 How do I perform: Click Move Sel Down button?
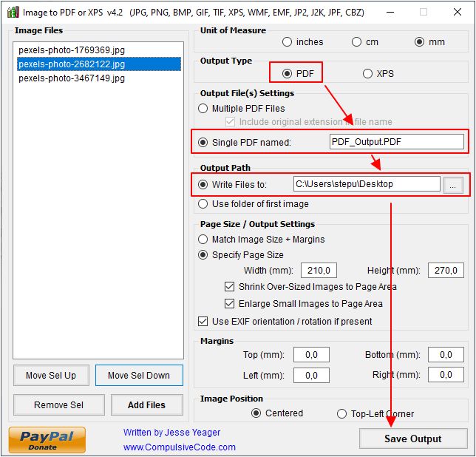click(139, 376)
